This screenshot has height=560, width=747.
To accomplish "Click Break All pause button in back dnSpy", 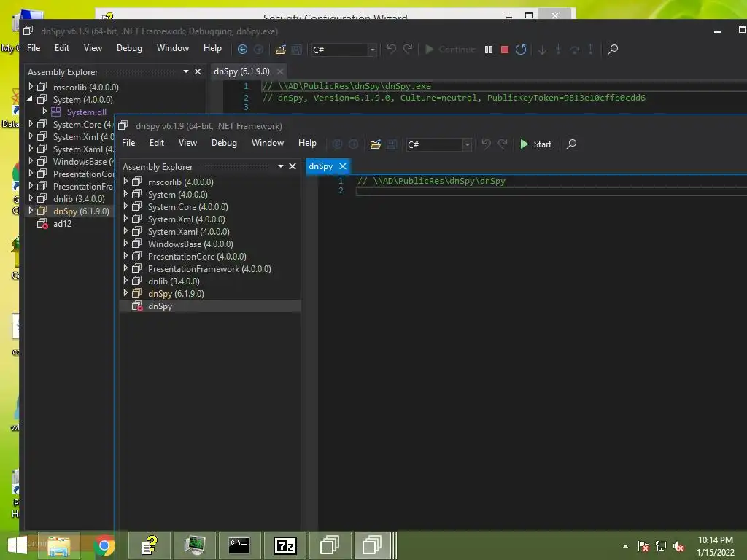I will coord(488,50).
